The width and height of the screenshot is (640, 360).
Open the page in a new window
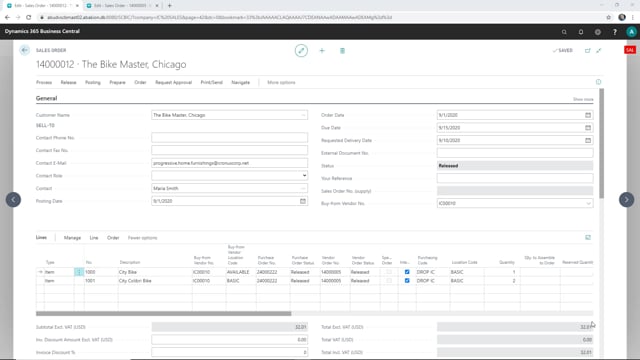click(x=588, y=51)
